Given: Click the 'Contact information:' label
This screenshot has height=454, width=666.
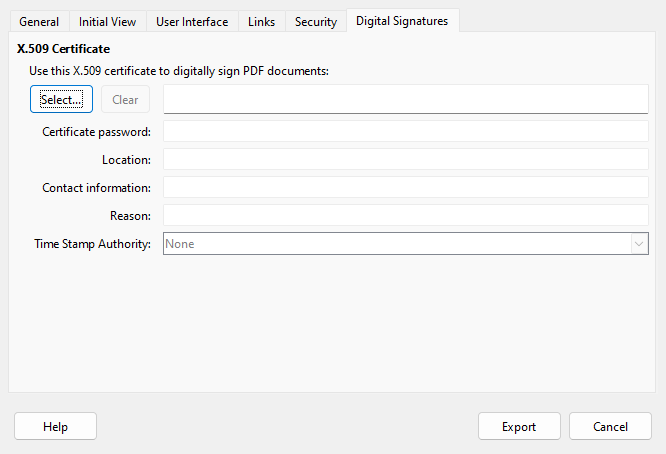Looking at the screenshot, I should coord(96,188).
